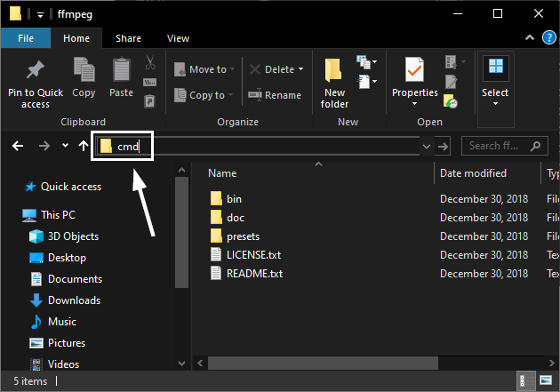Select the README.txt file
The height and width of the screenshot is (392, 560).
click(x=253, y=273)
